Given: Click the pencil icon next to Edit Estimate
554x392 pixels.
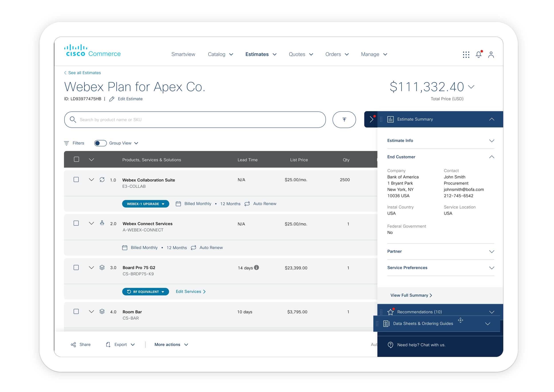Looking at the screenshot, I should 111,99.
